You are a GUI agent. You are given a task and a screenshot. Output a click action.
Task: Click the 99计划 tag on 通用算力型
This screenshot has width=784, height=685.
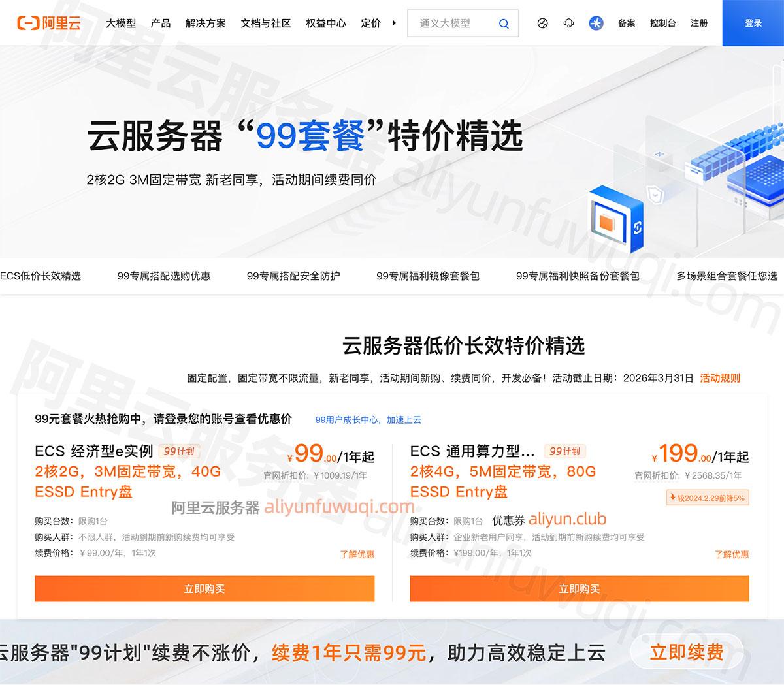pyautogui.click(x=565, y=451)
